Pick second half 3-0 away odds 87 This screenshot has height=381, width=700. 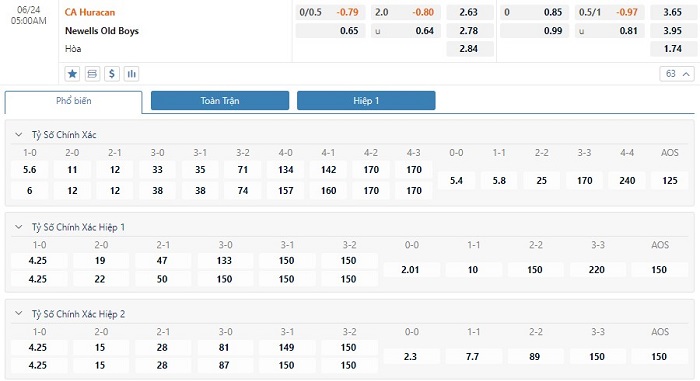(x=224, y=365)
